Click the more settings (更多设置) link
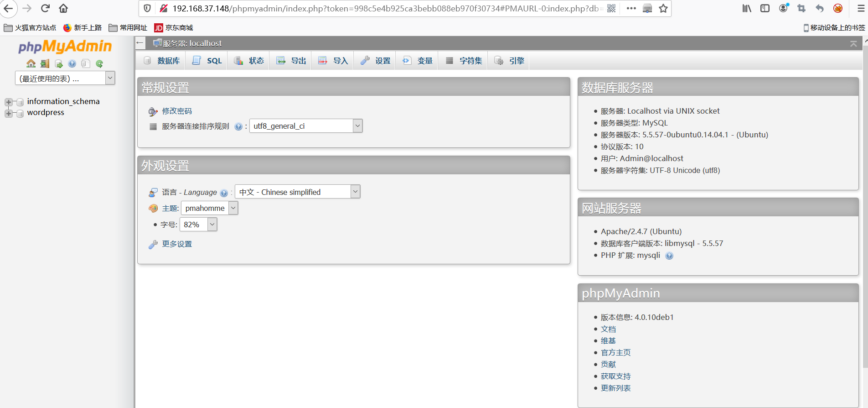The height and width of the screenshot is (408, 868). click(177, 244)
